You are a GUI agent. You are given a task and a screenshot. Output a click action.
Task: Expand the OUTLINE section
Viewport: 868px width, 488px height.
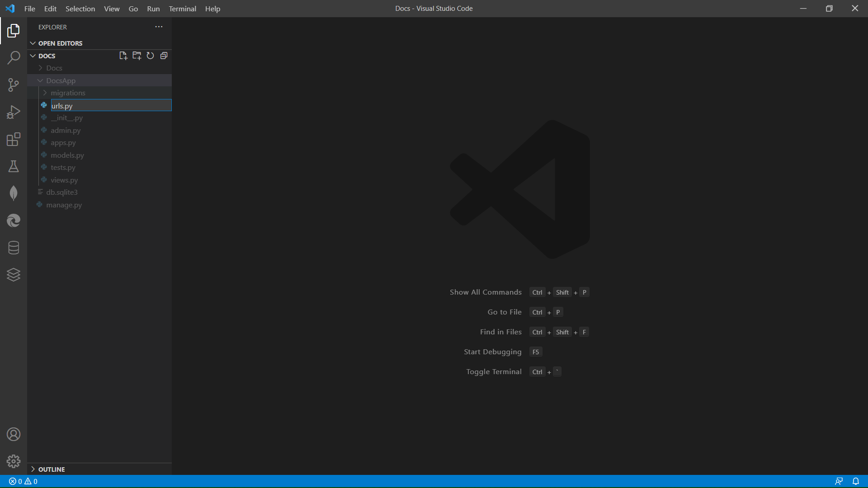52,469
